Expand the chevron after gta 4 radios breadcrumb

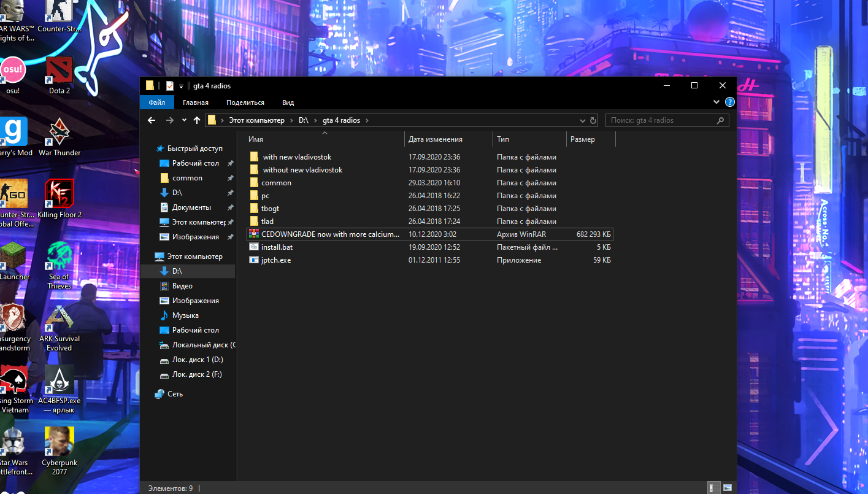coord(367,120)
